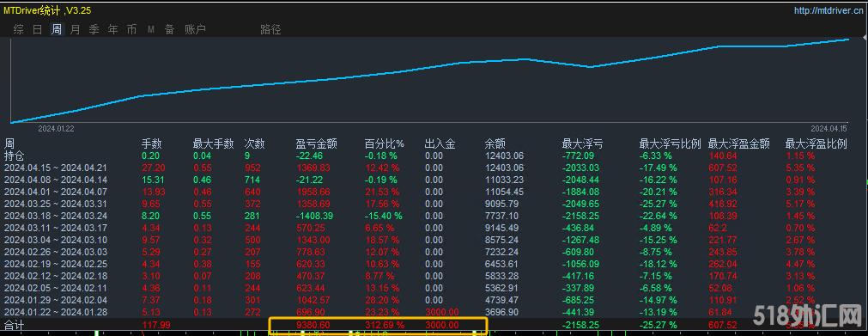Screen dimensions: 868x336
Task: Select the 2024.03.18 ~ 2024.03.24 week row
Action: tap(434, 215)
